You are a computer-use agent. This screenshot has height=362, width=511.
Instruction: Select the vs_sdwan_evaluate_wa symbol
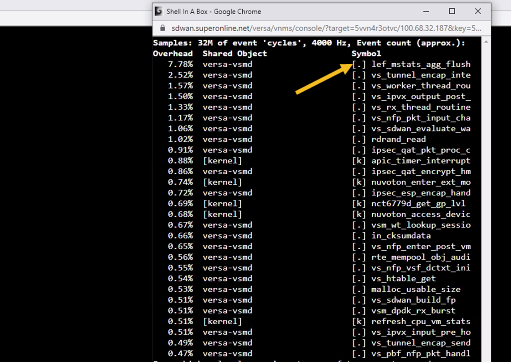(421, 128)
